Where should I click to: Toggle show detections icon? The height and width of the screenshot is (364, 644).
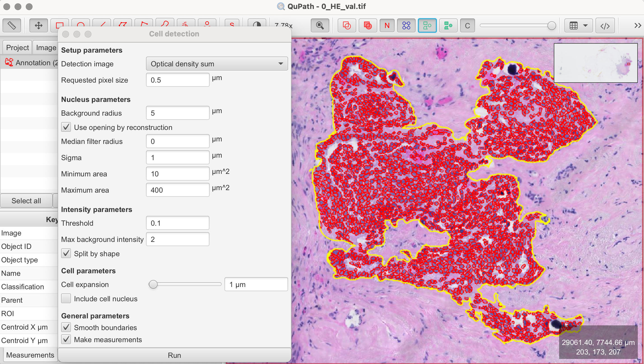pyautogui.click(x=427, y=26)
